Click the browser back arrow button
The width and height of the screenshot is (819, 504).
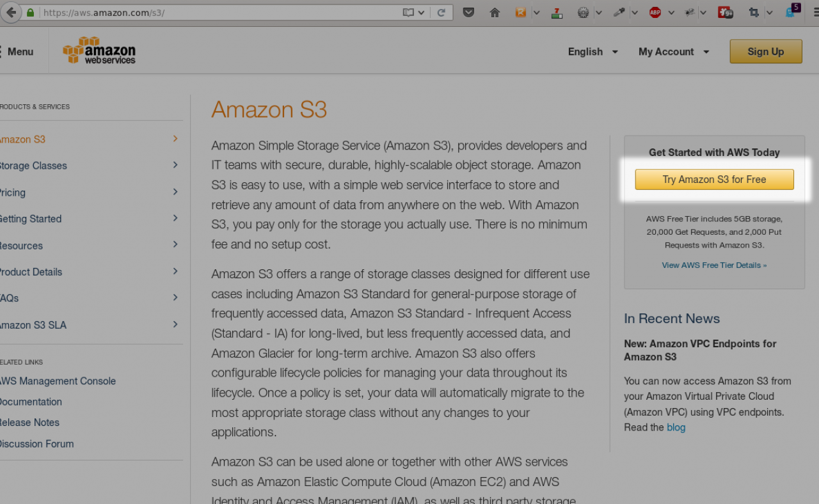[x=11, y=12]
